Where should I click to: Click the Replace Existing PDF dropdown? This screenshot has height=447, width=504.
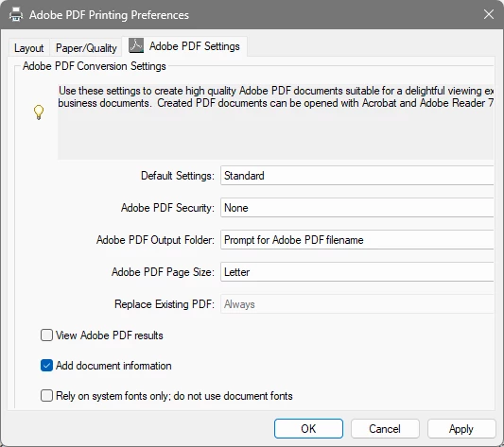[357, 304]
